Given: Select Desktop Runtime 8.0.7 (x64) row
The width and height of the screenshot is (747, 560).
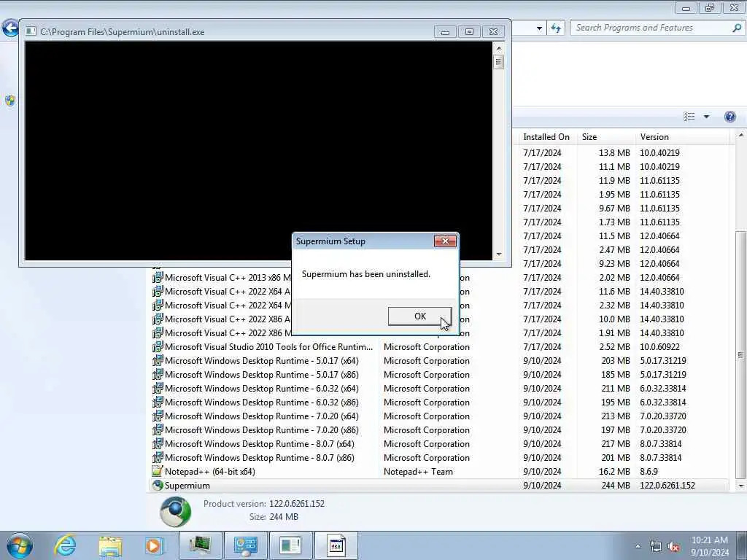Looking at the screenshot, I should pos(438,444).
